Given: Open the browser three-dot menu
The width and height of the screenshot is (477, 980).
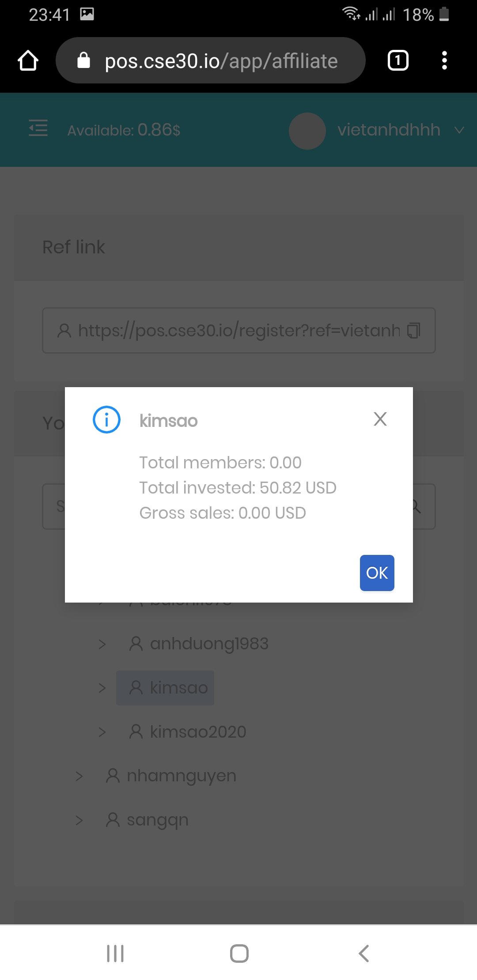Looking at the screenshot, I should coord(444,61).
